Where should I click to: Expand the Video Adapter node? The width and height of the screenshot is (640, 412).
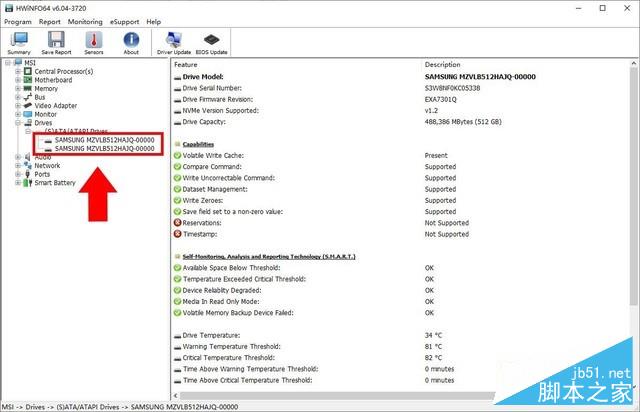pyautogui.click(x=18, y=106)
